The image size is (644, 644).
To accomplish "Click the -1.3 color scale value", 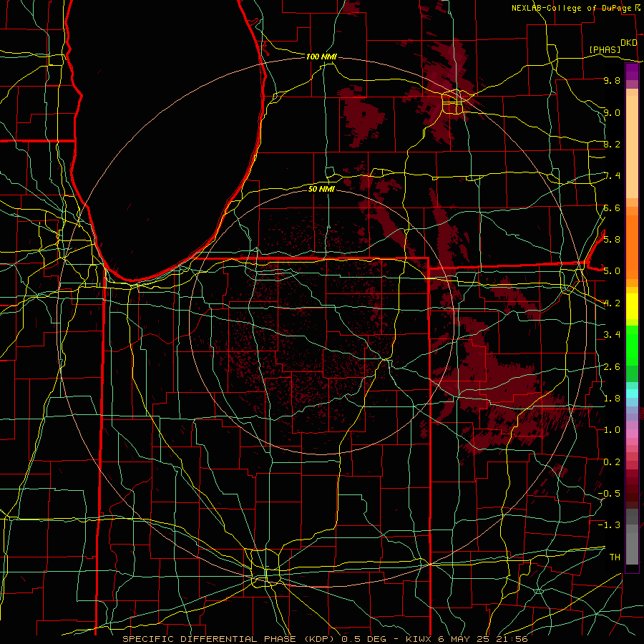I will [x=609, y=525].
